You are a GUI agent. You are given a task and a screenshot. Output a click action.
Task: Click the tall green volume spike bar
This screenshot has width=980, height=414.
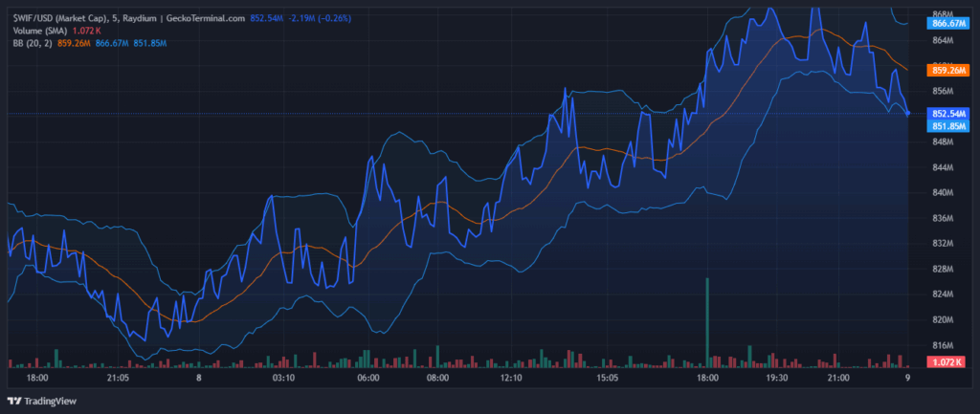click(707, 320)
